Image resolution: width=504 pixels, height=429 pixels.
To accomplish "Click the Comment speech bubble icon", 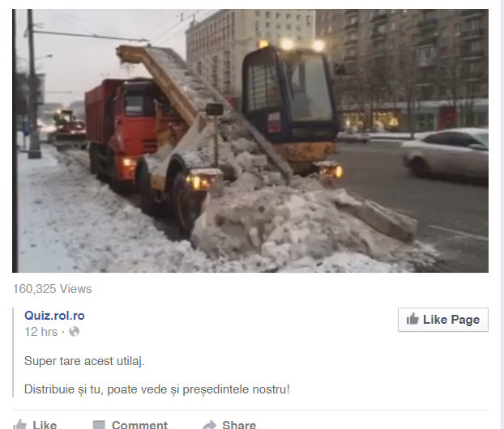I will click(99, 424).
